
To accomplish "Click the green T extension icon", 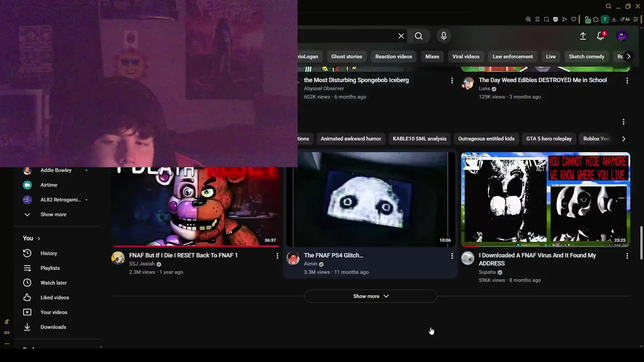I will point(605,20).
